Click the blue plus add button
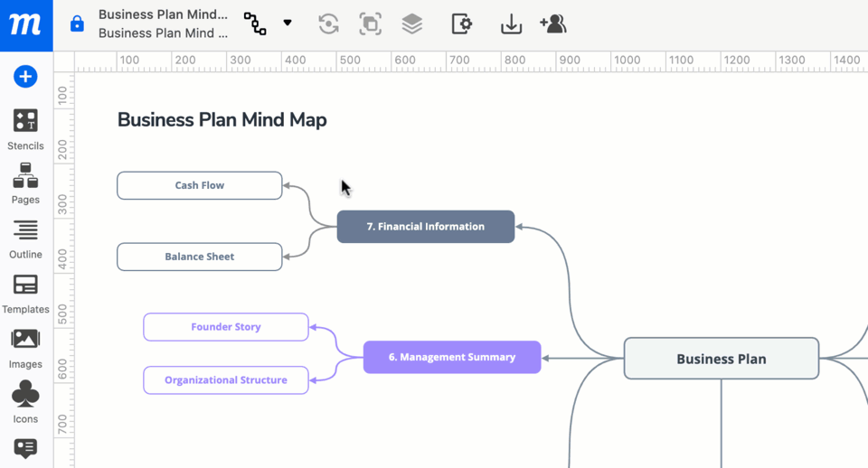This screenshot has width=868, height=468. coord(25,77)
